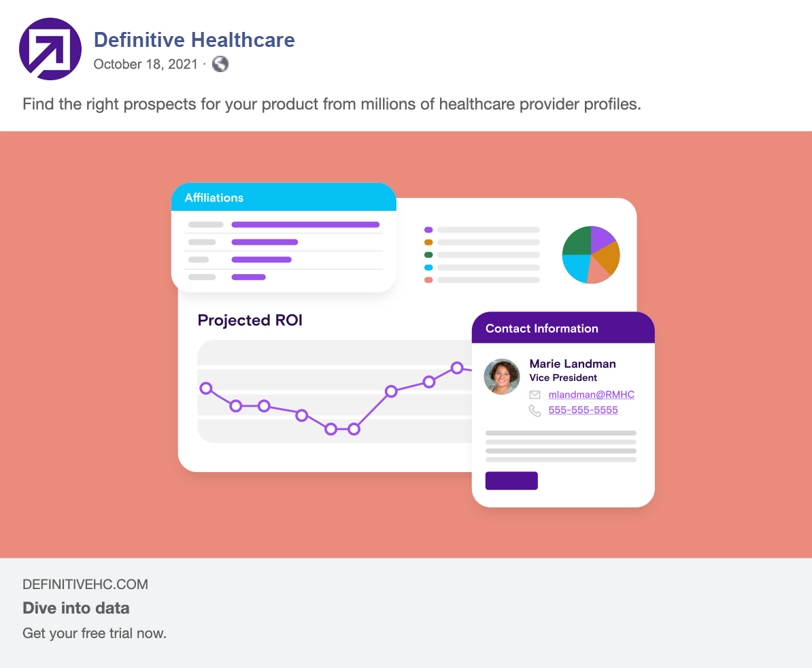Click Marie Landman's profile photo
This screenshot has width=812, height=668.
pos(502,376)
